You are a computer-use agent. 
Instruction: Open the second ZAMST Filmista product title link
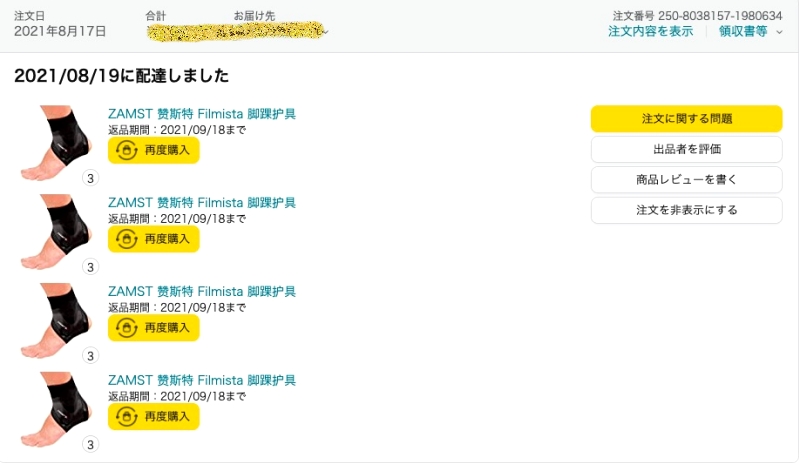pos(202,203)
